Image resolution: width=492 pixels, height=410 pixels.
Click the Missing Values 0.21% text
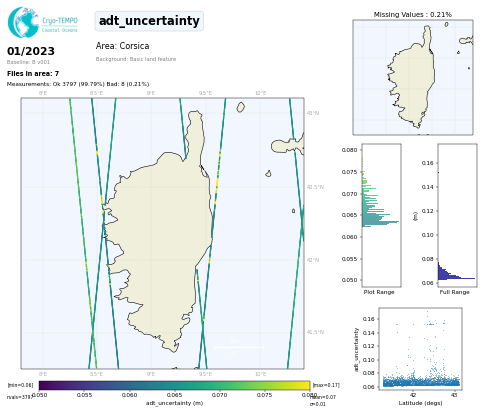click(x=413, y=15)
